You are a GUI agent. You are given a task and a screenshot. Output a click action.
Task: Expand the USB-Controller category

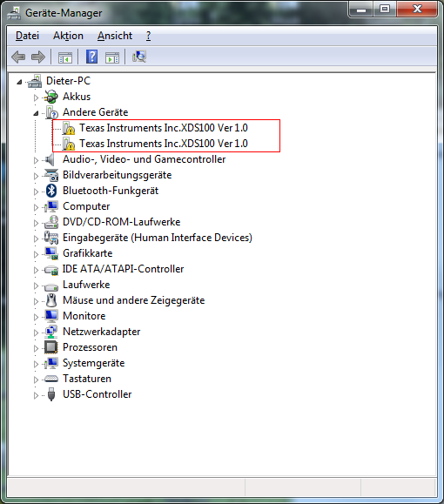(x=36, y=395)
